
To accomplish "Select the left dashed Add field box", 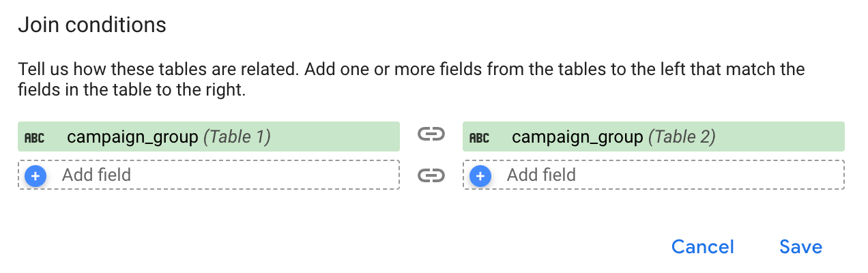I will pos(209,175).
